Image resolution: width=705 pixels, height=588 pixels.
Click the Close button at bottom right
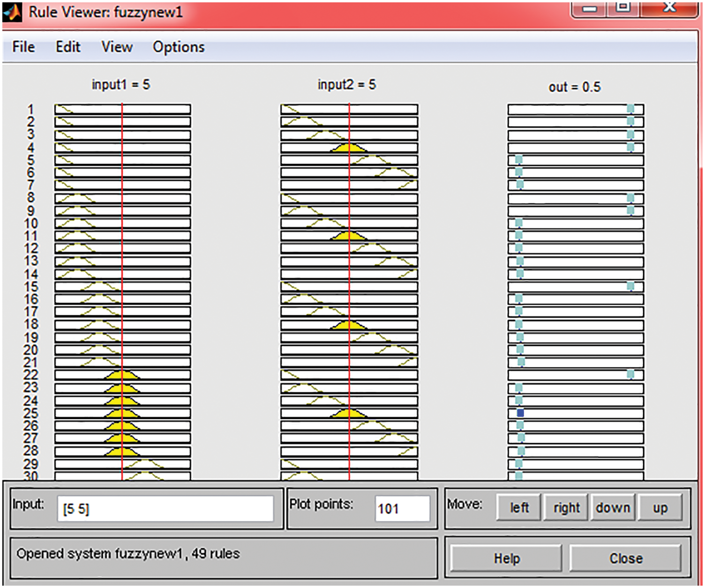626,558
